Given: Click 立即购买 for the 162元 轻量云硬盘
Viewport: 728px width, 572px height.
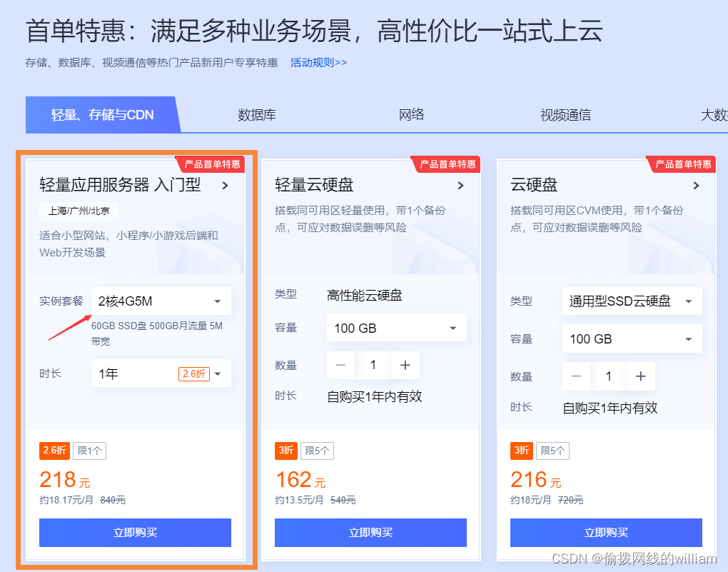Looking at the screenshot, I should (370, 533).
